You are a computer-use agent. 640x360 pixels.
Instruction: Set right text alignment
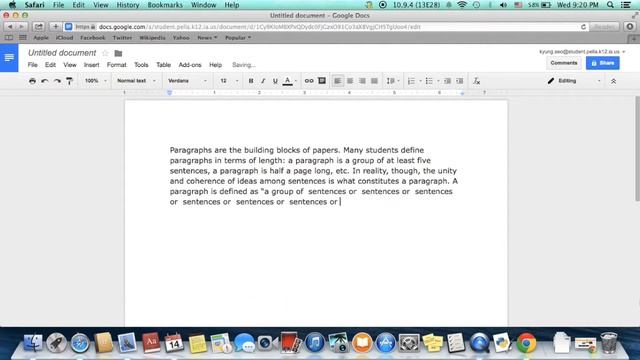click(x=362, y=81)
